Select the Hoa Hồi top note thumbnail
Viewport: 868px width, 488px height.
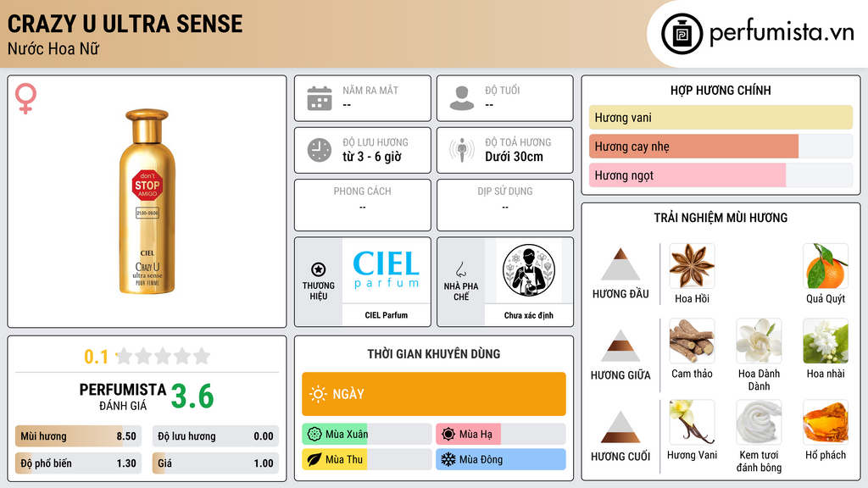click(692, 266)
